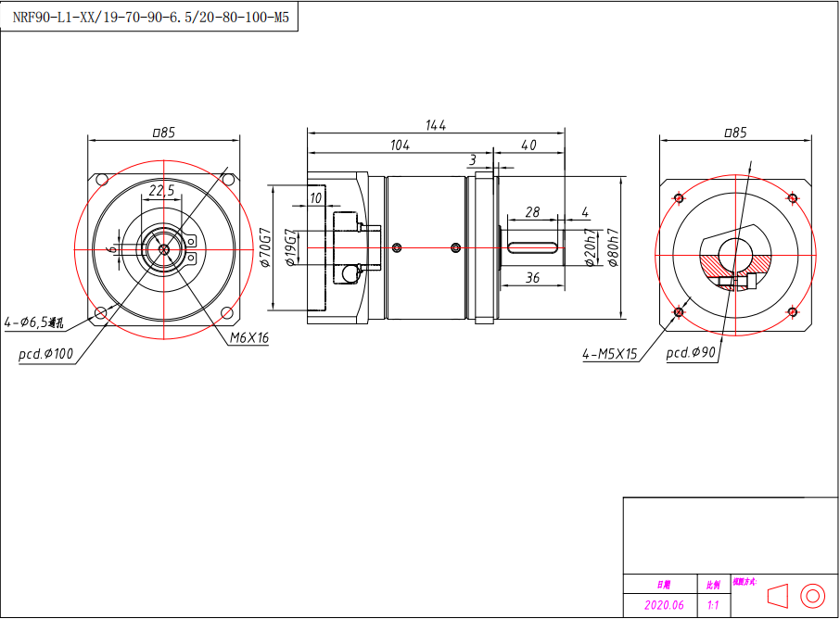The width and height of the screenshot is (840, 619).
Task: Select the 4-M5X15 hole callout
Action: click(x=610, y=354)
